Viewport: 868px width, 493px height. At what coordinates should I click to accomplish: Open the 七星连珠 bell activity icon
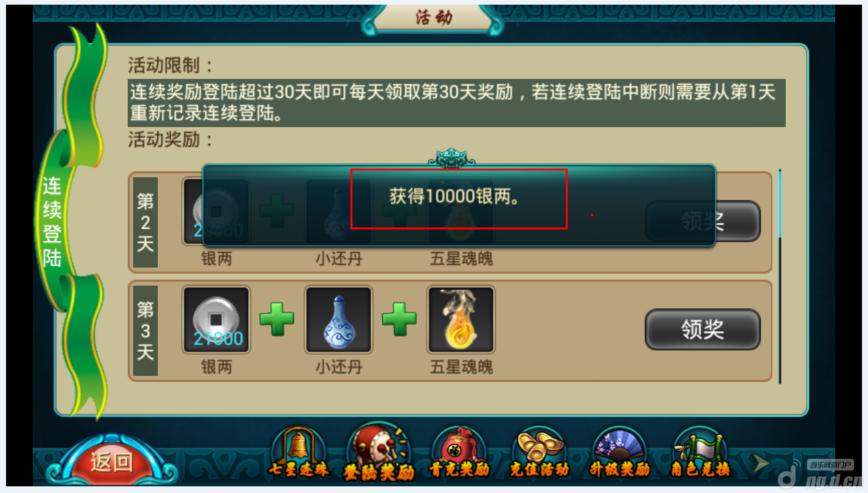(x=299, y=453)
